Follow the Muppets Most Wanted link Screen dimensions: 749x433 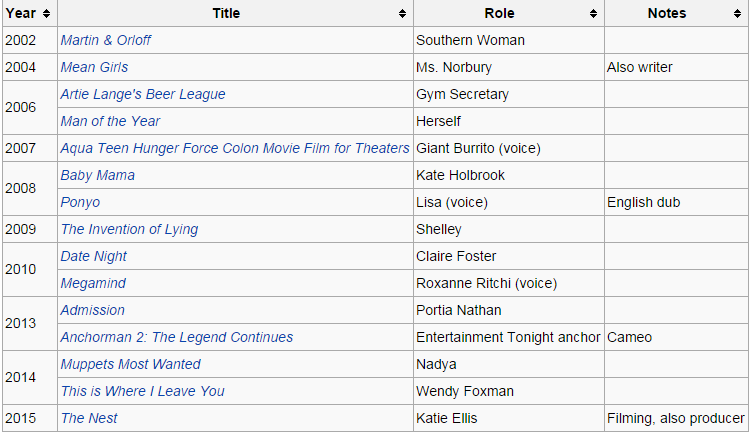(130, 364)
